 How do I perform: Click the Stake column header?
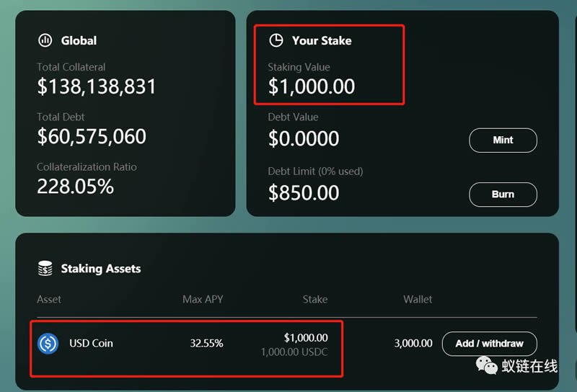(x=315, y=299)
